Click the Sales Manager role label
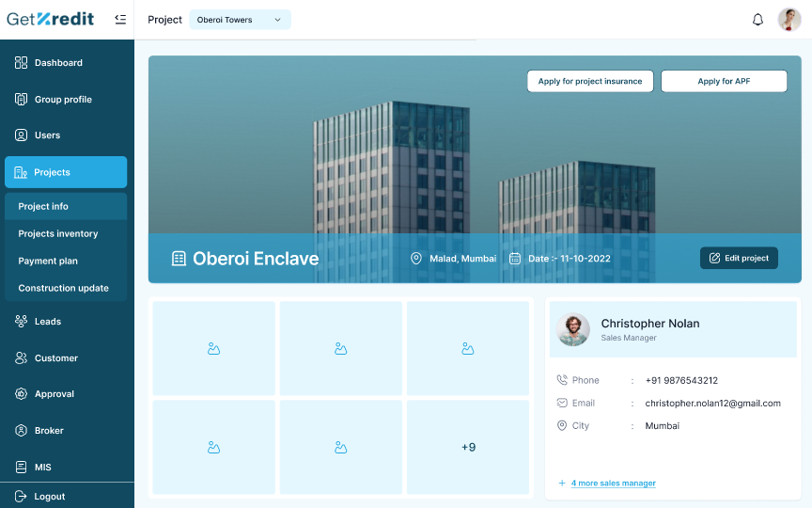812x508 pixels. (628, 338)
